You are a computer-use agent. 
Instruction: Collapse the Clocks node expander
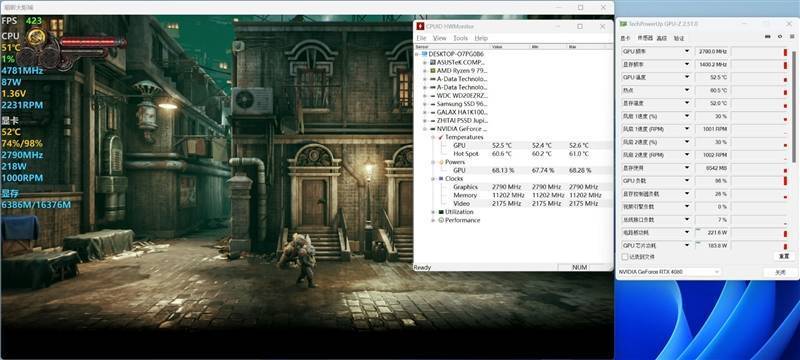434,179
